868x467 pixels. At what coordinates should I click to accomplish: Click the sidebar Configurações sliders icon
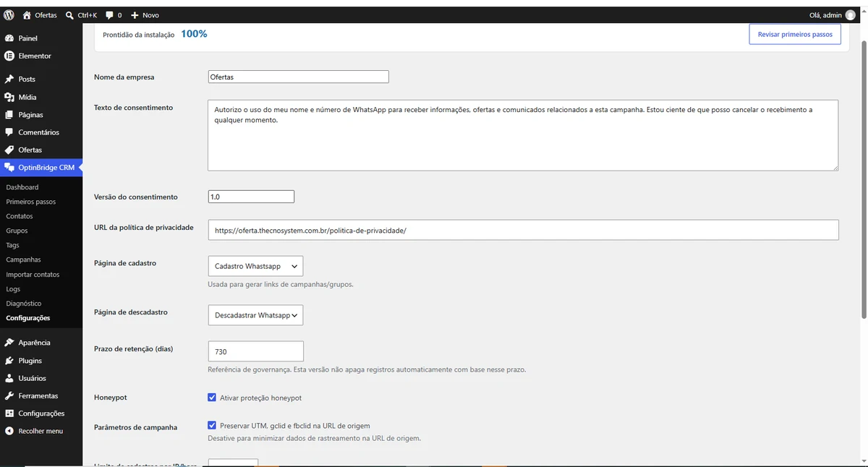9,414
